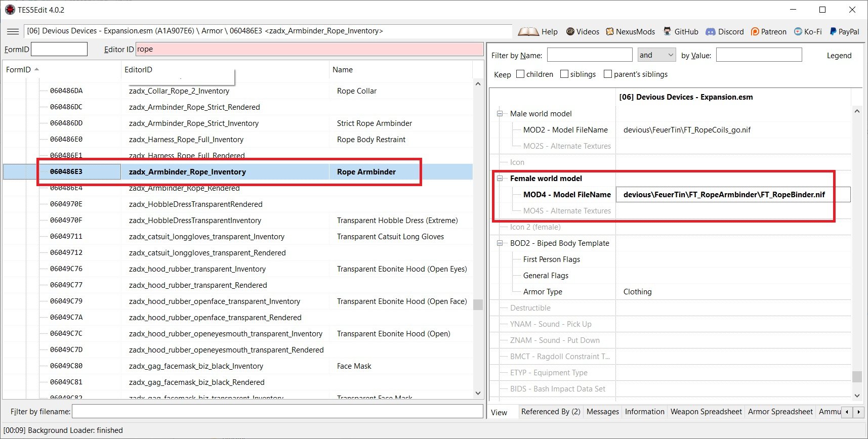Collapse the Male world model node
The image size is (868, 439).
500,114
